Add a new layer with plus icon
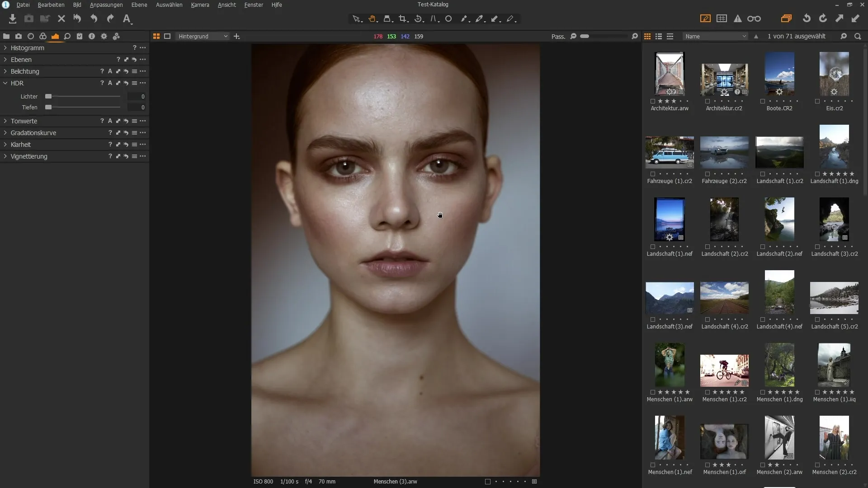The image size is (868, 488). 236,36
